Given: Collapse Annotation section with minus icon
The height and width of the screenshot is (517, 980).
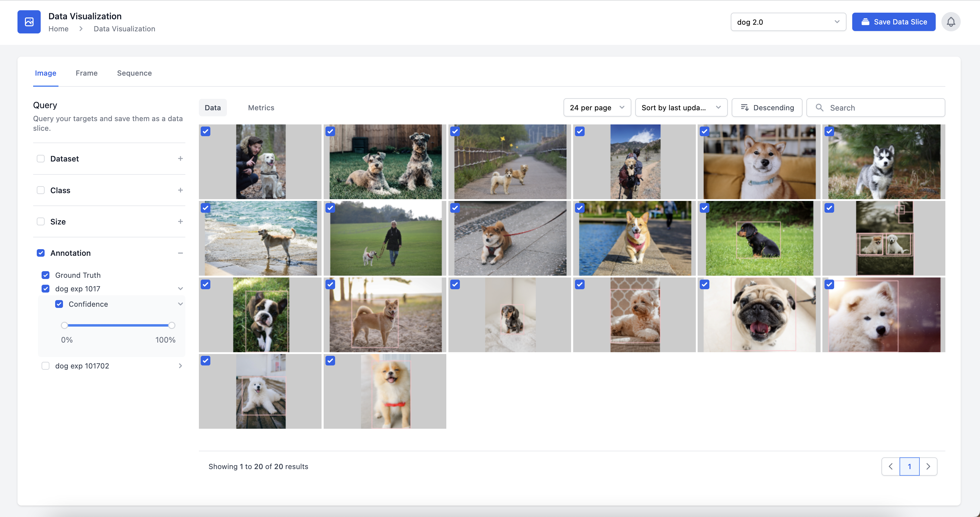Looking at the screenshot, I should [180, 253].
